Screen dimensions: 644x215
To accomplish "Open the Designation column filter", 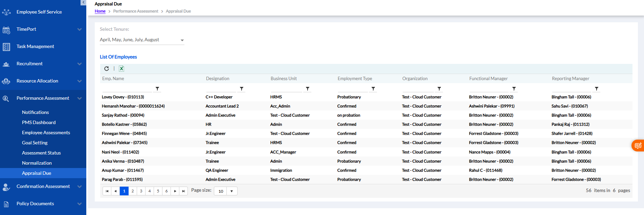I will pyautogui.click(x=241, y=89).
